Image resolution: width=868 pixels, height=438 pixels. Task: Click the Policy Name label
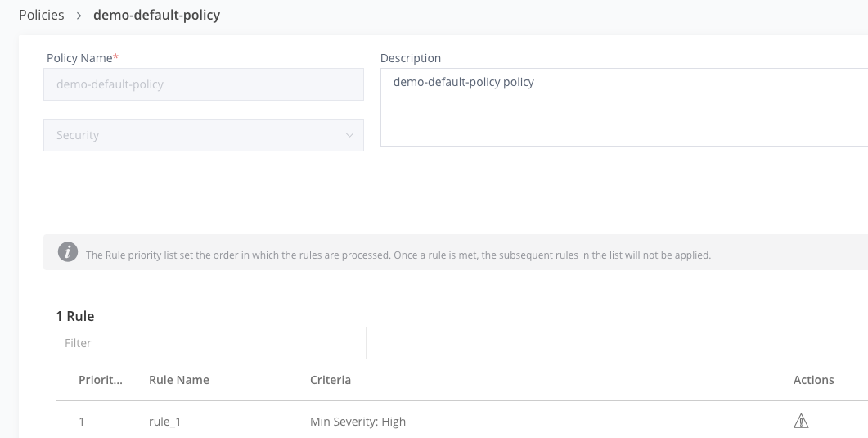(83, 58)
